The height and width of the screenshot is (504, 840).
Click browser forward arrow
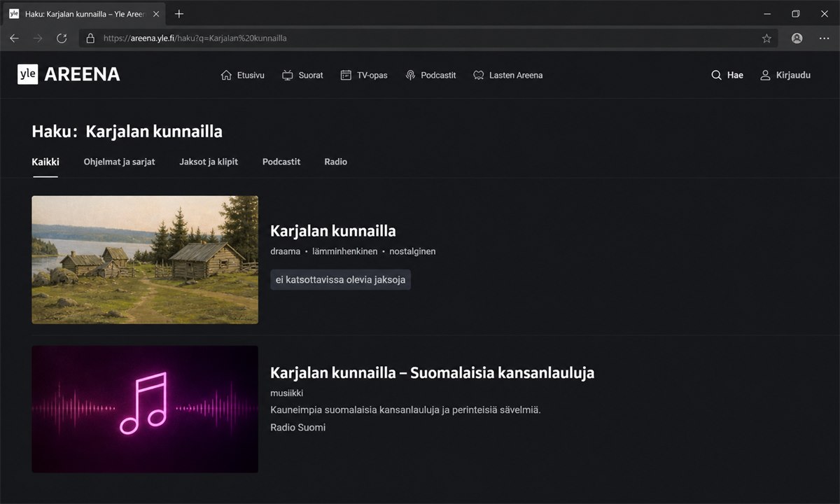click(x=38, y=38)
